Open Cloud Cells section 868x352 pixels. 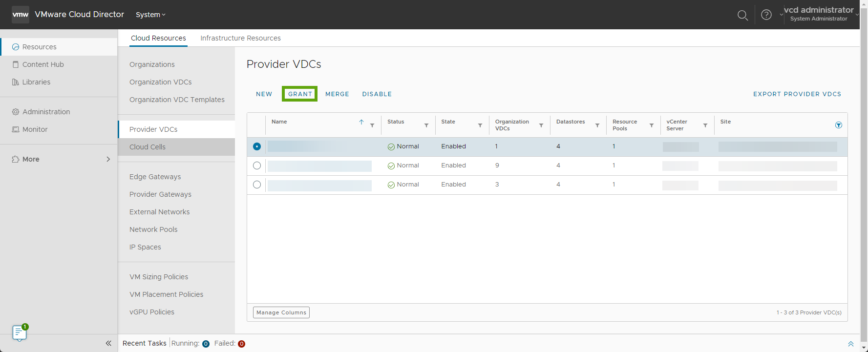[x=148, y=147]
